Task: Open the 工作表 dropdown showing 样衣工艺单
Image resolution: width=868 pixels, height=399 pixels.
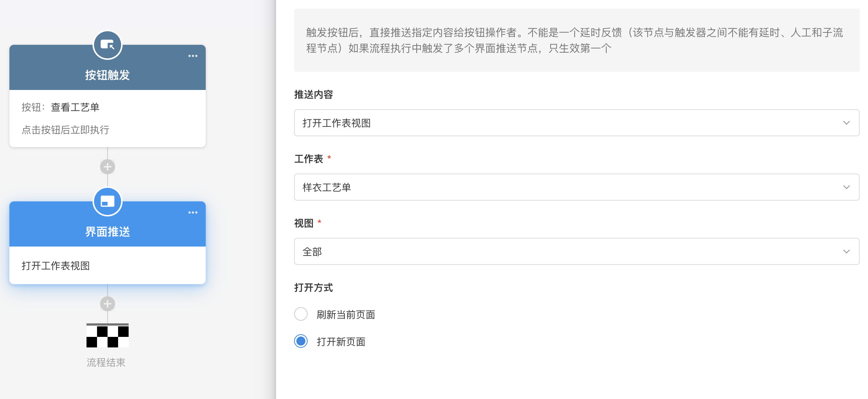Action: (577, 187)
